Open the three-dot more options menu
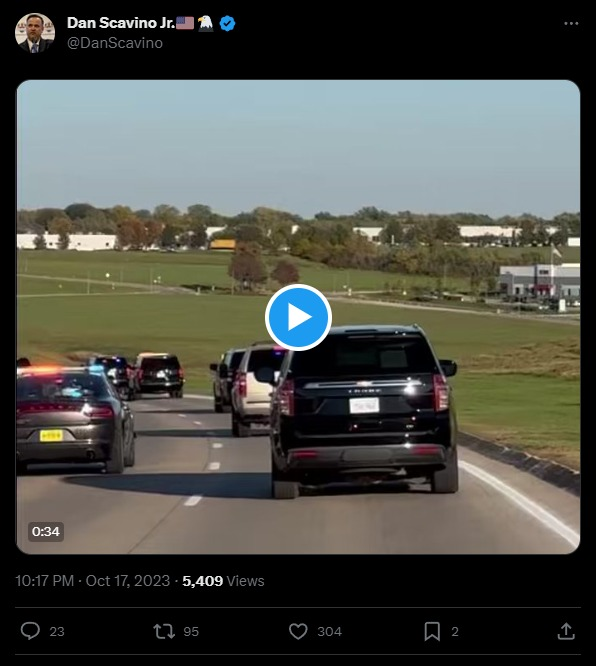The width and height of the screenshot is (596, 666). [571, 23]
